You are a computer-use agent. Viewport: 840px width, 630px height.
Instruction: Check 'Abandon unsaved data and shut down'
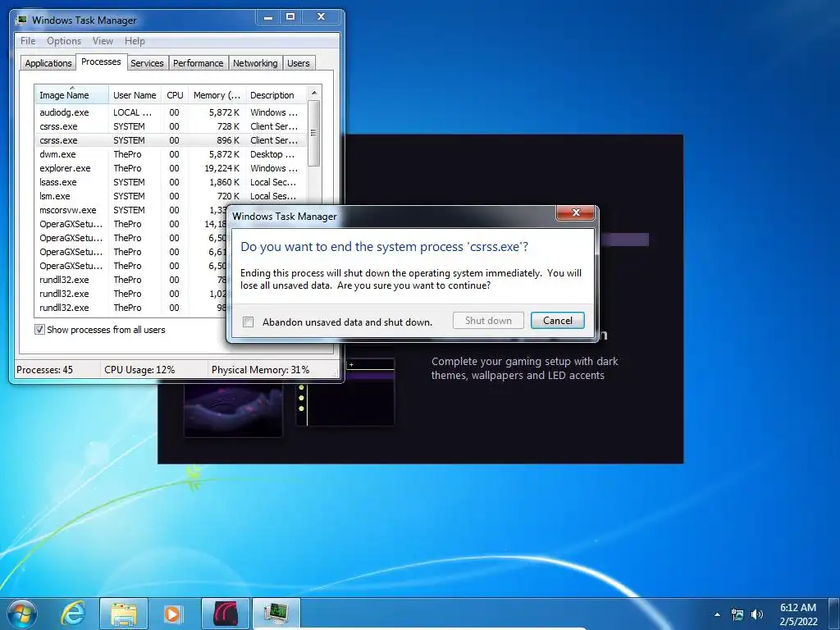pyautogui.click(x=248, y=322)
